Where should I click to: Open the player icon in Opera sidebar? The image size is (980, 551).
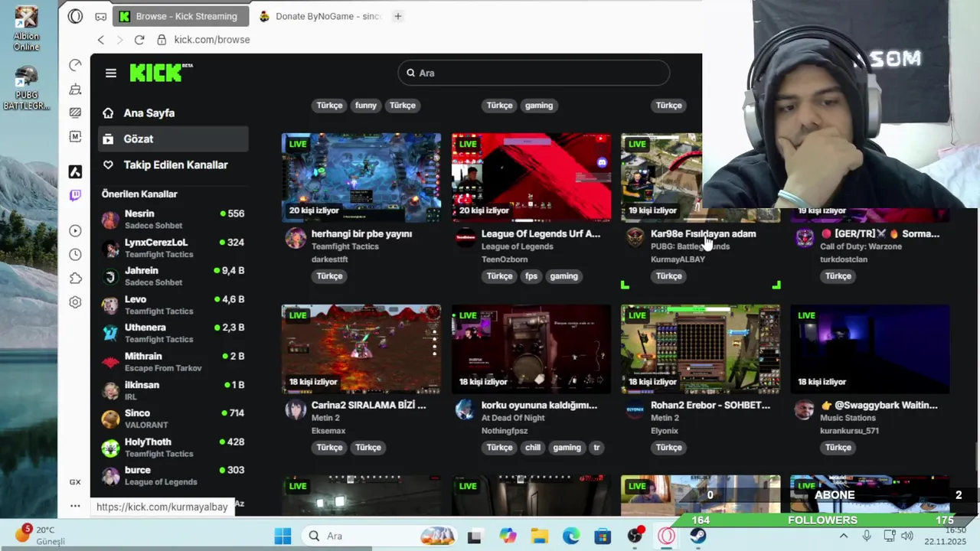tap(75, 230)
